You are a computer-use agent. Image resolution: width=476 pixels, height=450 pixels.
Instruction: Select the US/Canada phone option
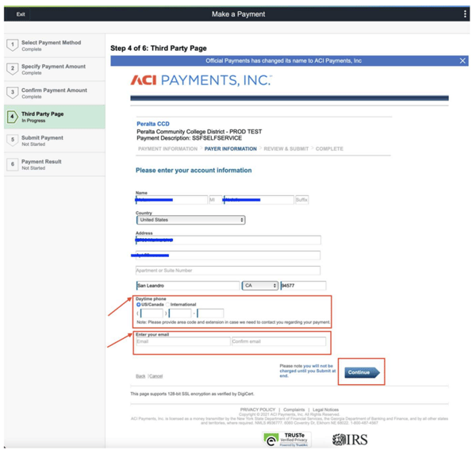138,305
